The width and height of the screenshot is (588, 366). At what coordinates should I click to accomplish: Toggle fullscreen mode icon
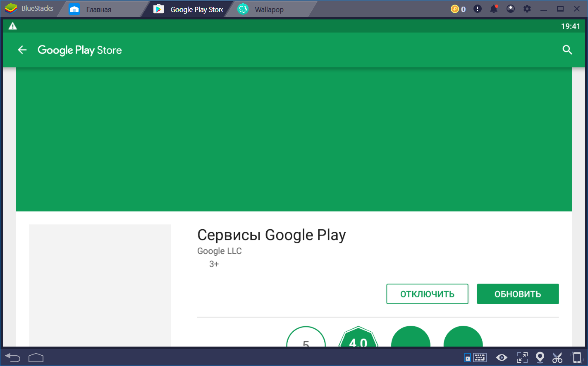[x=522, y=357]
